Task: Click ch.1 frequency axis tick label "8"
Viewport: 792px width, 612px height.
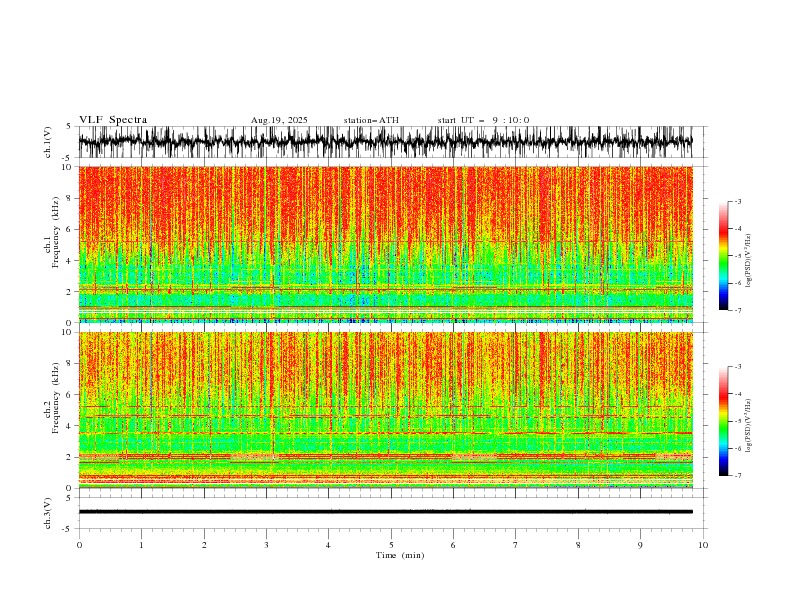Action: click(70, 198)
